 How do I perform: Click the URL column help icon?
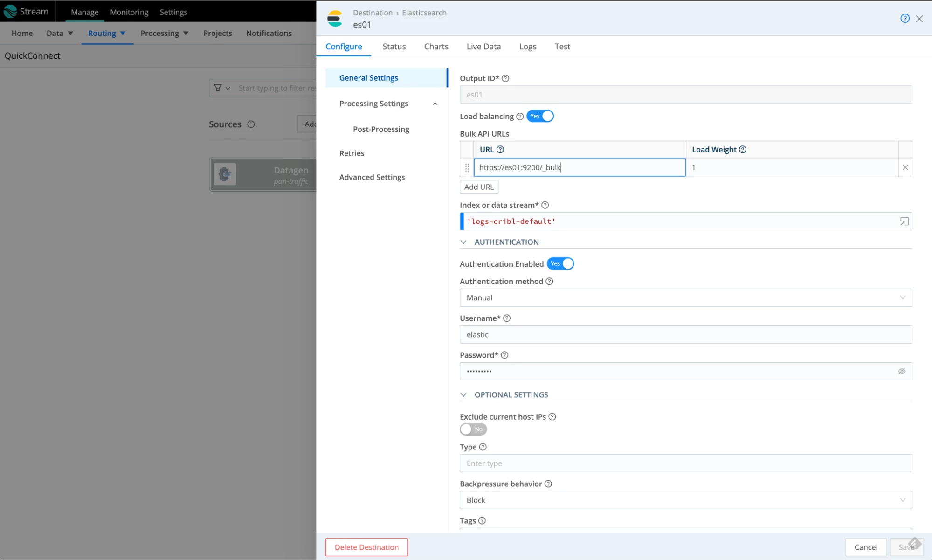point(500,149)
